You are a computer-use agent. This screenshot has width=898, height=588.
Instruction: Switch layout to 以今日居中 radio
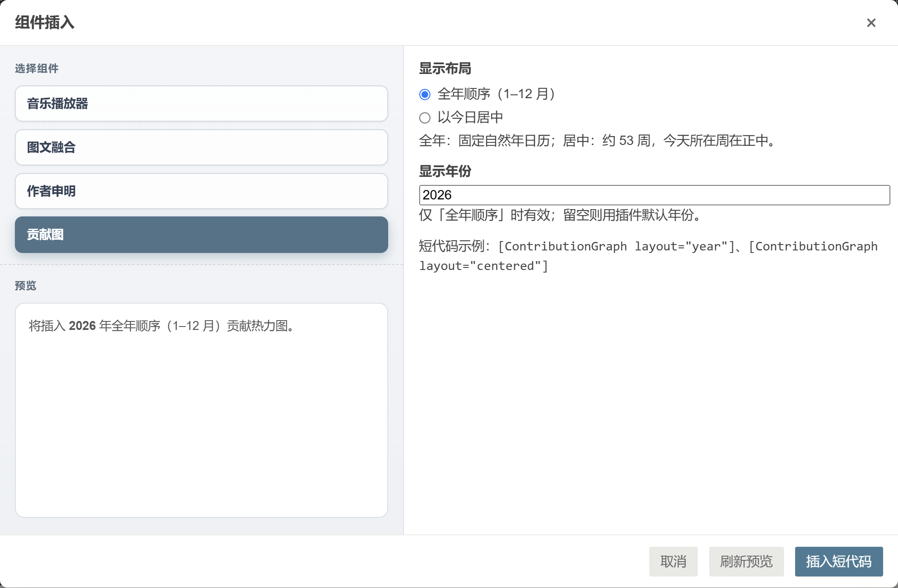click(x=425, y=118)
